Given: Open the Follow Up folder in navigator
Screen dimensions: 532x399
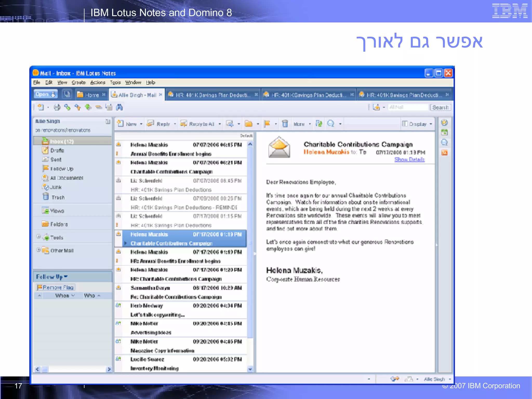Looking at the screenshot, I should [x=62, y=169].
